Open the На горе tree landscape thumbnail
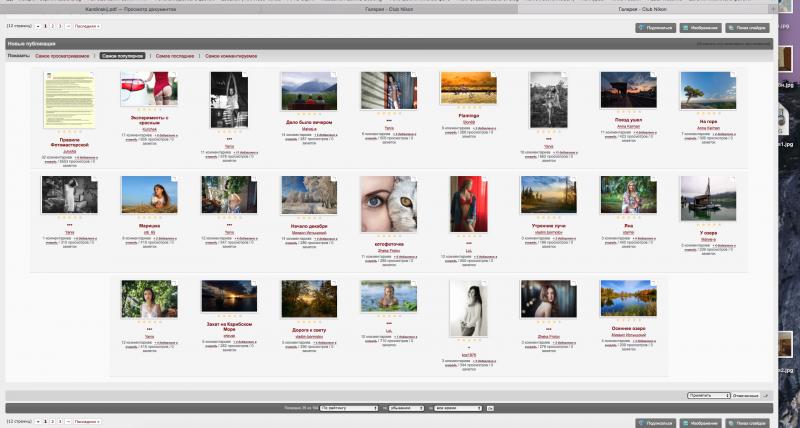 pos(708,90)
